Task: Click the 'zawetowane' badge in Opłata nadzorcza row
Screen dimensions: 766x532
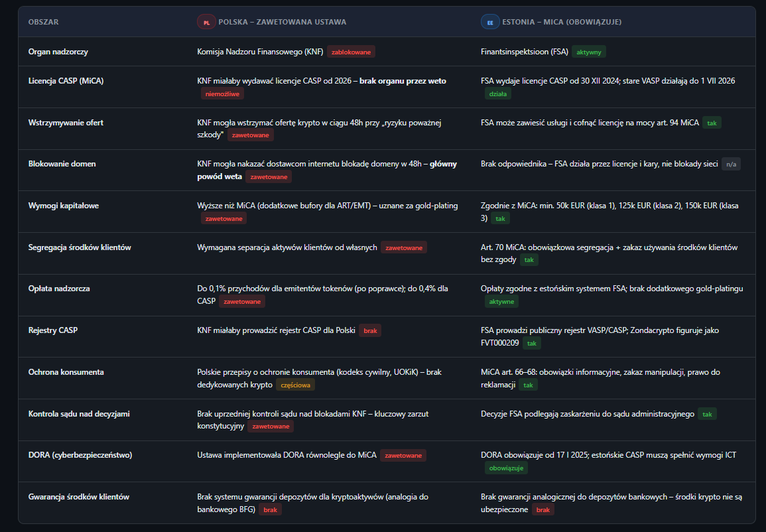Action: click(242, 301)
